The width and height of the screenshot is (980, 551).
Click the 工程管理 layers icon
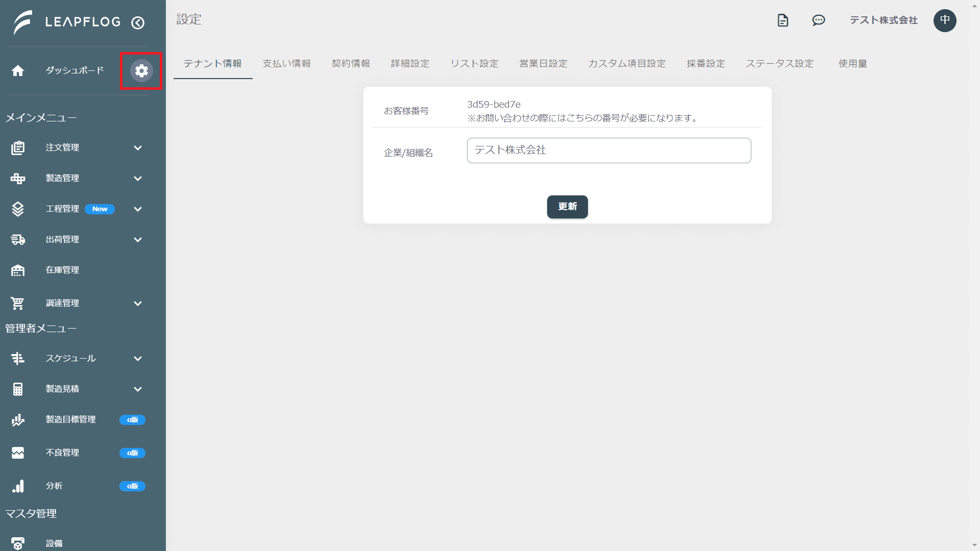coord(18,209)
